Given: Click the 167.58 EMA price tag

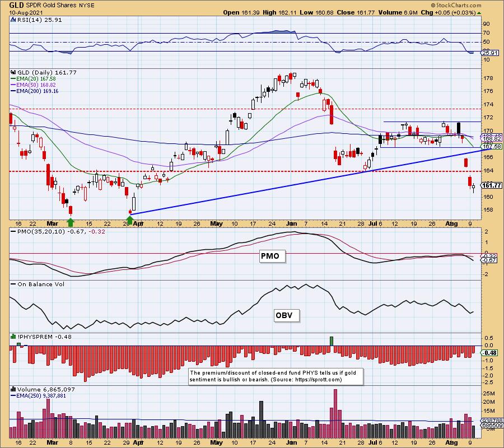Looking at the screenshot, I should click(x=492, y=146).
